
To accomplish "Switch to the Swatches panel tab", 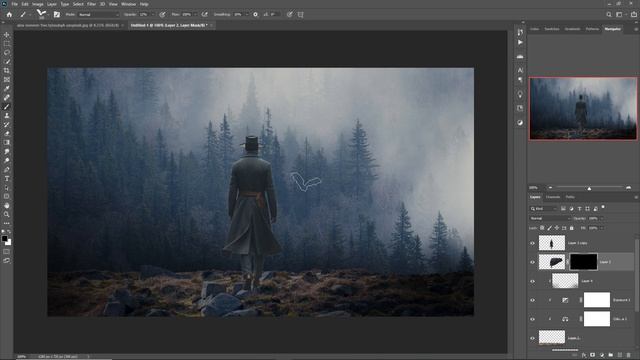I will 552,29.
